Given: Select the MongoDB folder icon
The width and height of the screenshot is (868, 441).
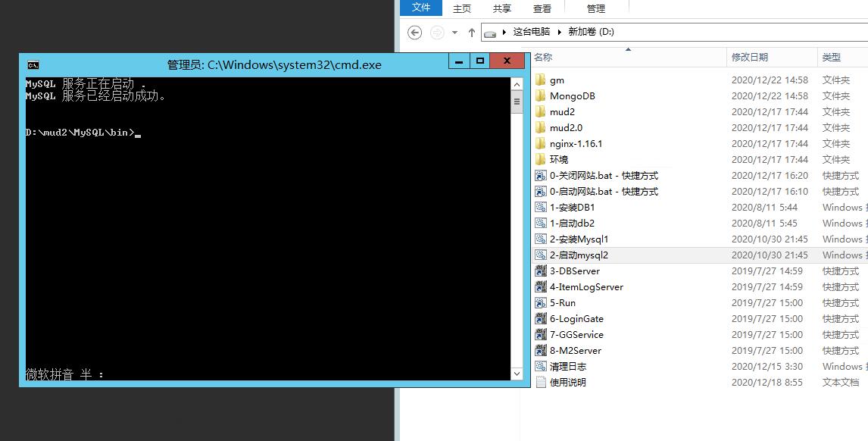Looking at the screenshot, I should pos(541,96).
